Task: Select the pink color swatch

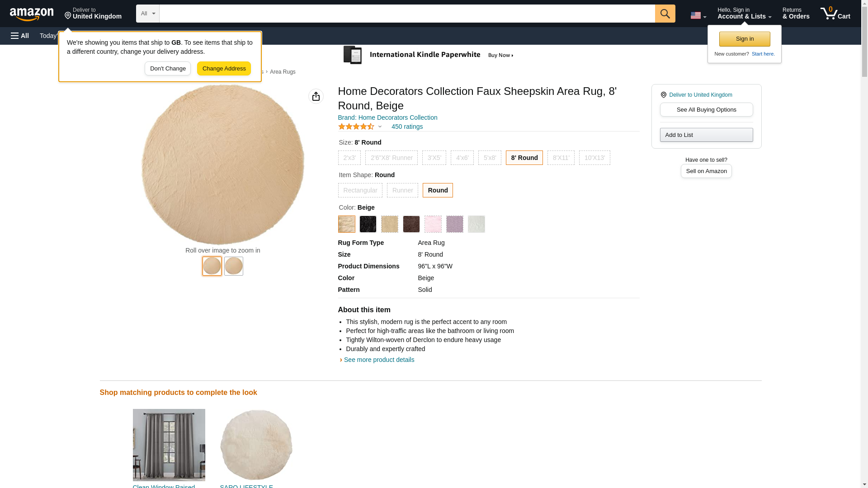Action: (433, 224)
